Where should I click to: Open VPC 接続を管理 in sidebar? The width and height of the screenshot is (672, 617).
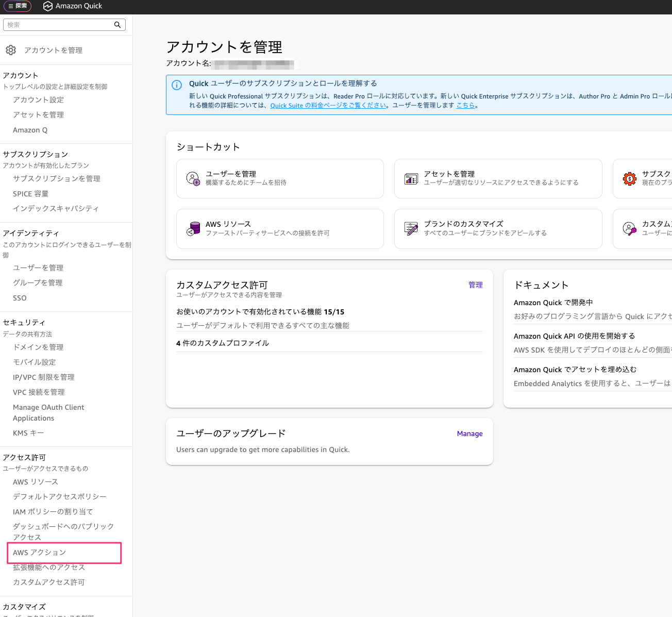coord(39,392)
